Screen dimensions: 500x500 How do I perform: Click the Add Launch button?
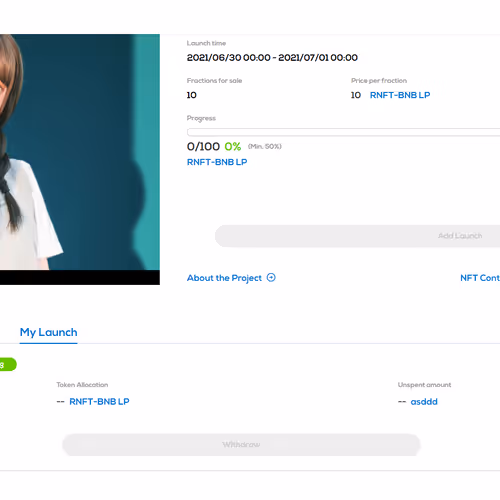click(x=357, y=236)
